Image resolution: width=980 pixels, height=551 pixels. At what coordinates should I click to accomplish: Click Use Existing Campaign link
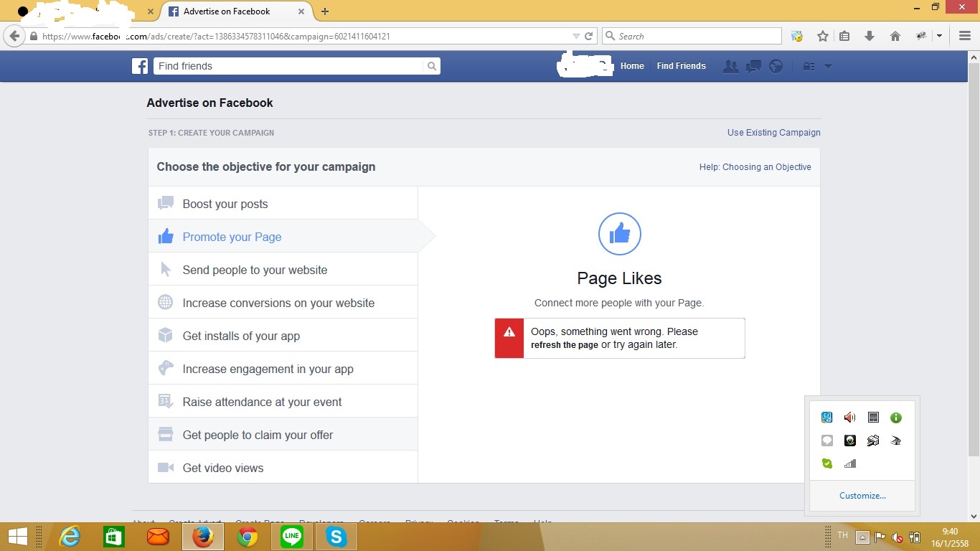click(774, 133)
